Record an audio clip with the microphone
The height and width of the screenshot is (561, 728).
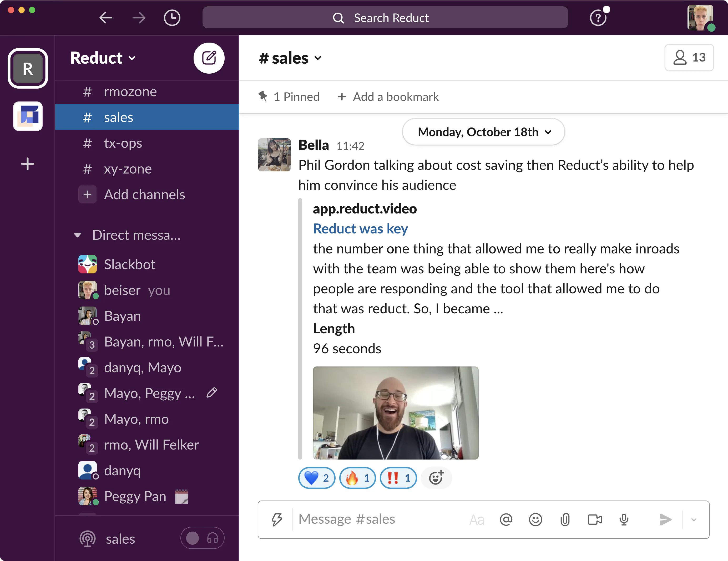pos(624,519)
